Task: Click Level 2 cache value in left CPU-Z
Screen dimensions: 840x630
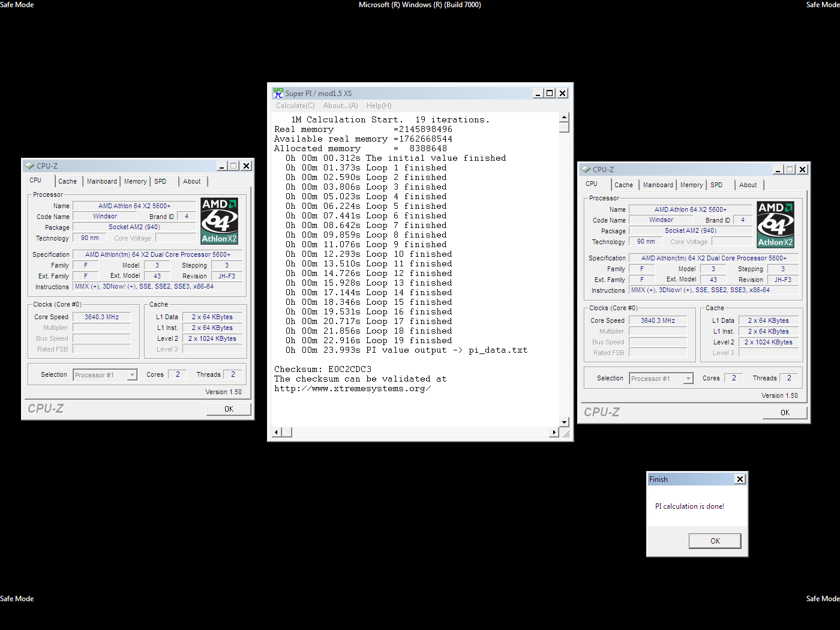Action: 212,338
